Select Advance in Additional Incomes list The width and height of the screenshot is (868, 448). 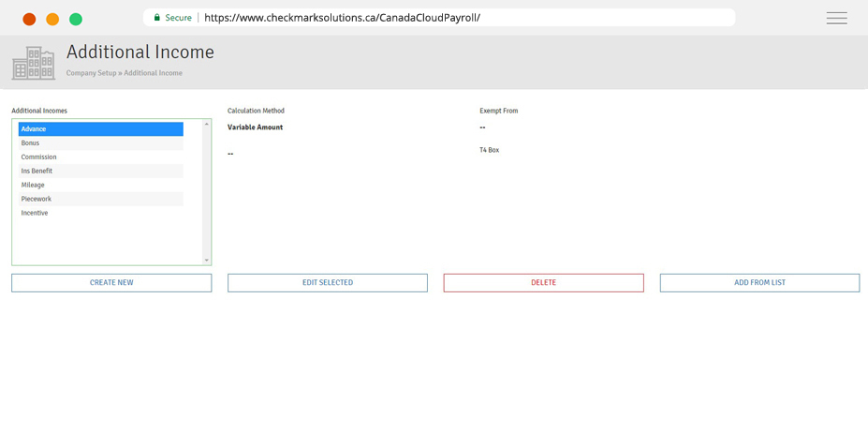100,129
